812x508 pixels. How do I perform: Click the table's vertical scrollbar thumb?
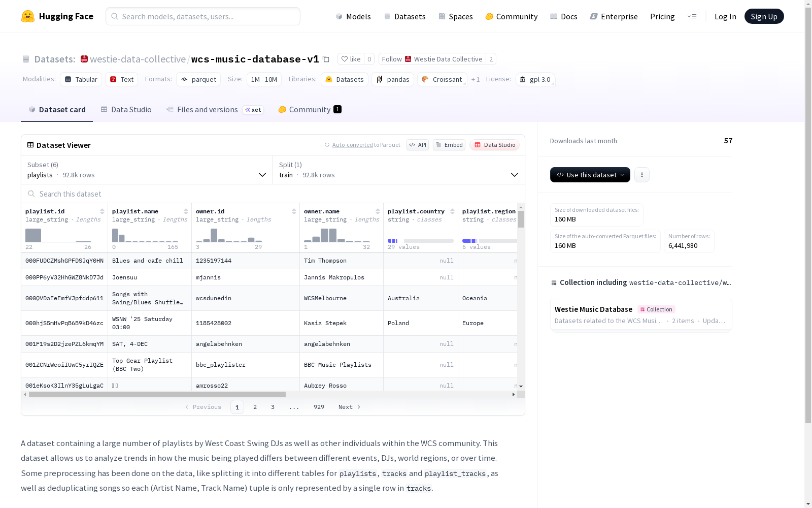pos(521,219)
